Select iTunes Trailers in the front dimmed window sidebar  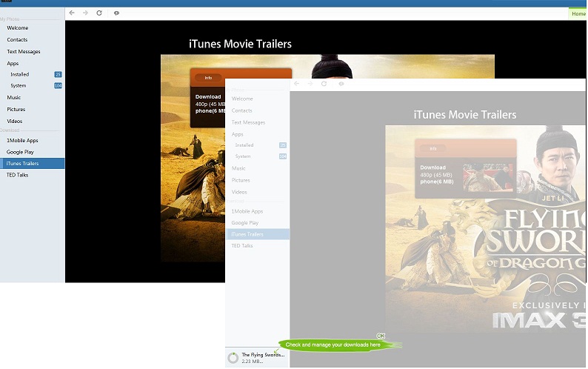(x=258, y=234)
